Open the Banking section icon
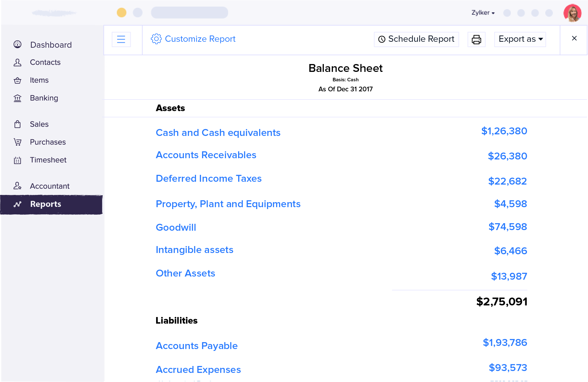This screenshot has width=588, height=382. tap(18, 98)
